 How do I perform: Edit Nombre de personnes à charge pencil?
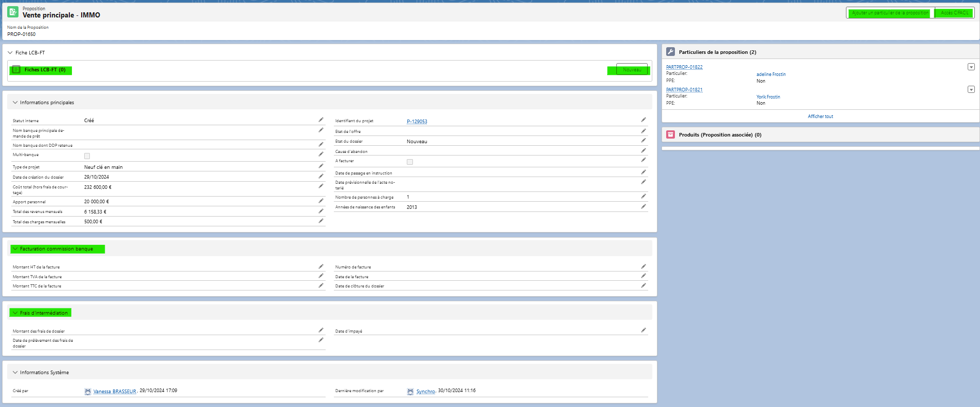tap(644, 197)
